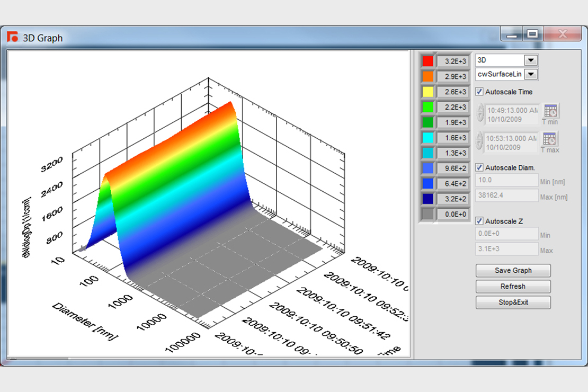Viewport: 588px width, 392px height.
Task: Maximize the 3D Graph window
Action: pyautogui.click(x=532, y=34)
